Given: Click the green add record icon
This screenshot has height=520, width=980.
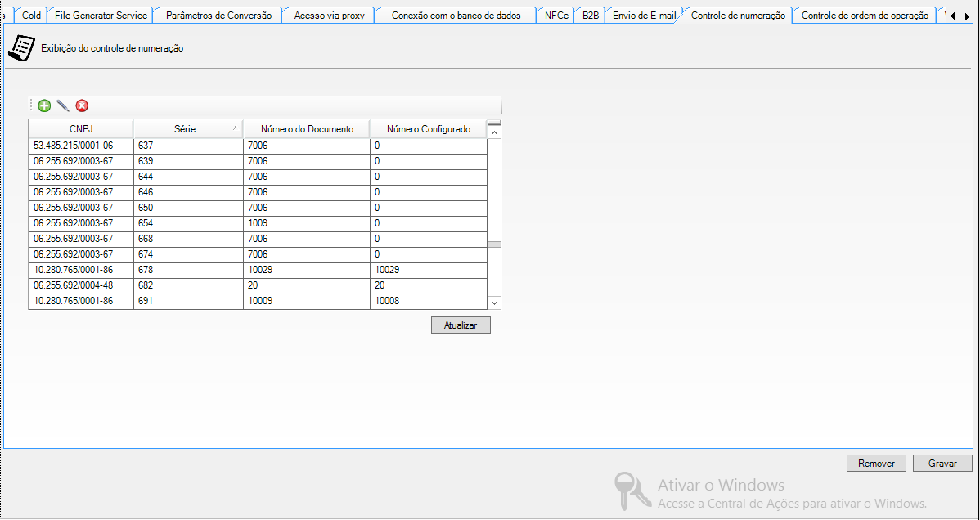Looking at the screenshot, I should coord(44,105).
